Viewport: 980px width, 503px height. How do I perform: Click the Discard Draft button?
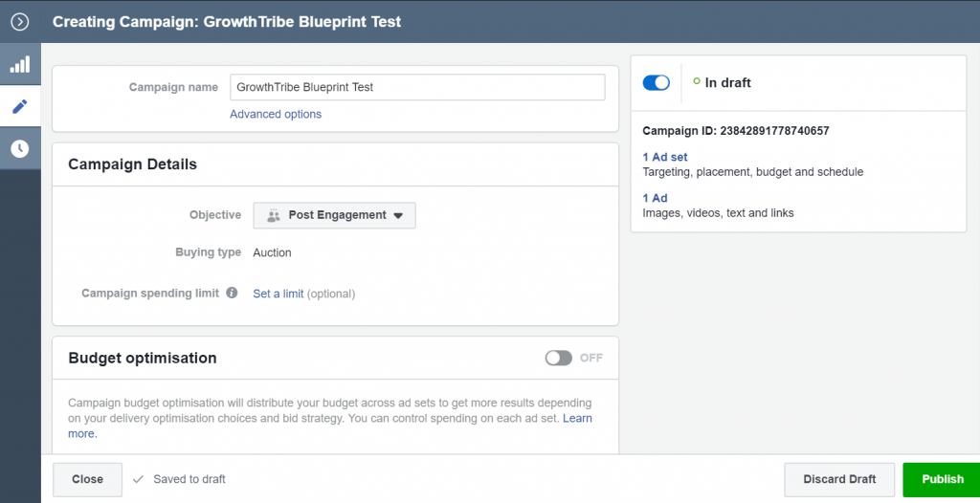839,479
